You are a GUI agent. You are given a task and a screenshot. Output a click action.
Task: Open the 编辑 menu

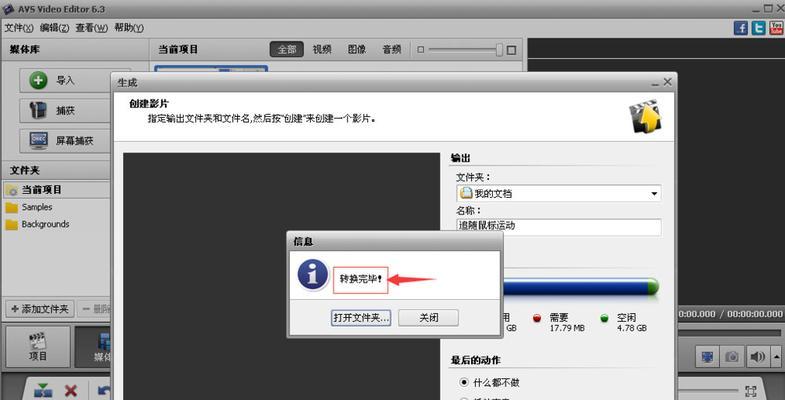55,28
